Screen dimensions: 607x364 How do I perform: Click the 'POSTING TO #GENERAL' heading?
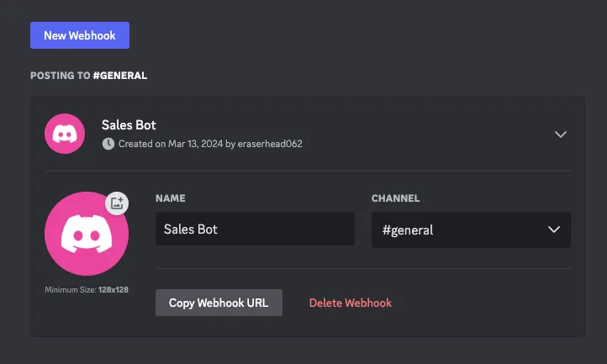(88, 76)
